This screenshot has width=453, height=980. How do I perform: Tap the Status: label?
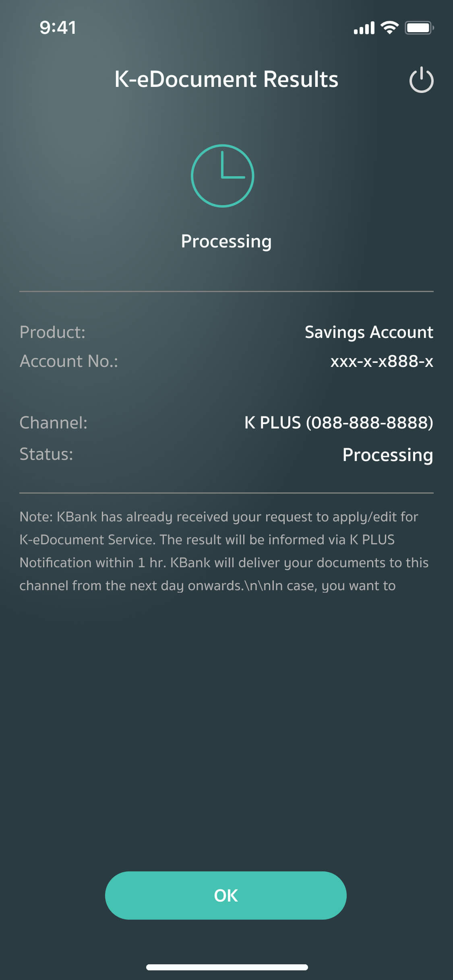[x=46, y=454]
